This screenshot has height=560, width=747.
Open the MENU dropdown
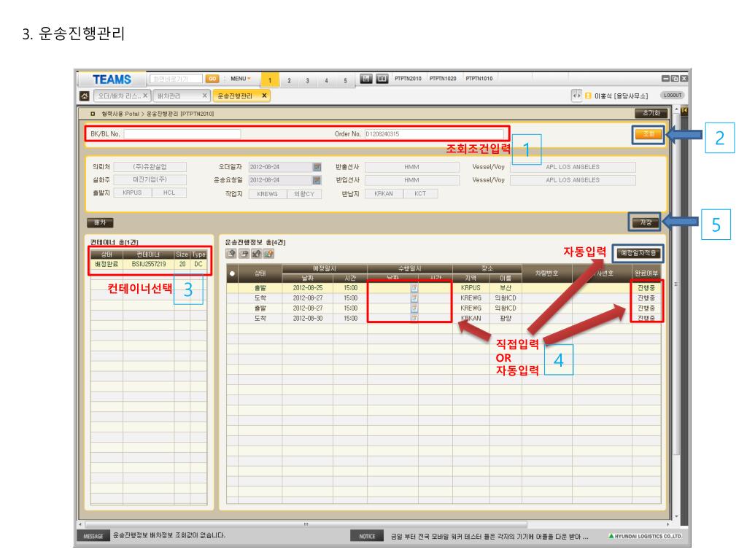point(241,79)
